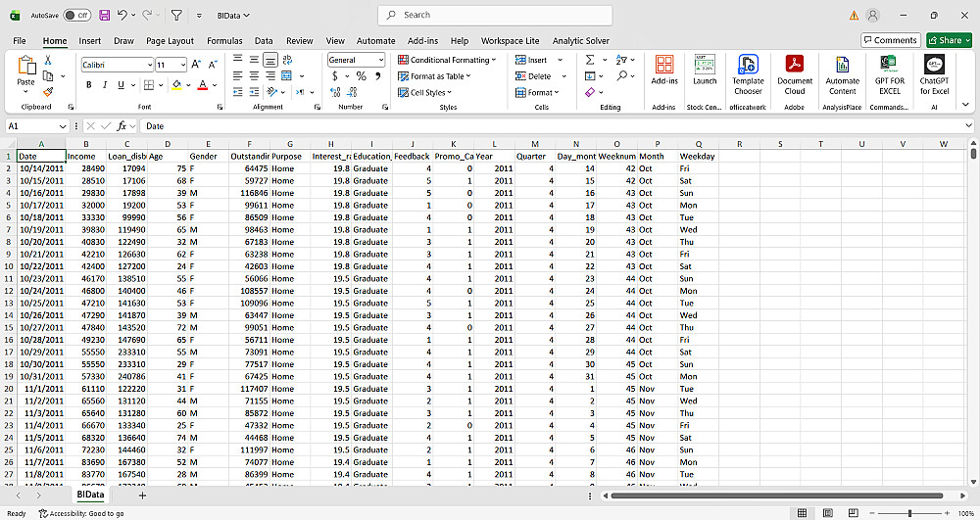Switch to the Formulas ribbon tab
The image size is (980, 520).
coord(224,41)
